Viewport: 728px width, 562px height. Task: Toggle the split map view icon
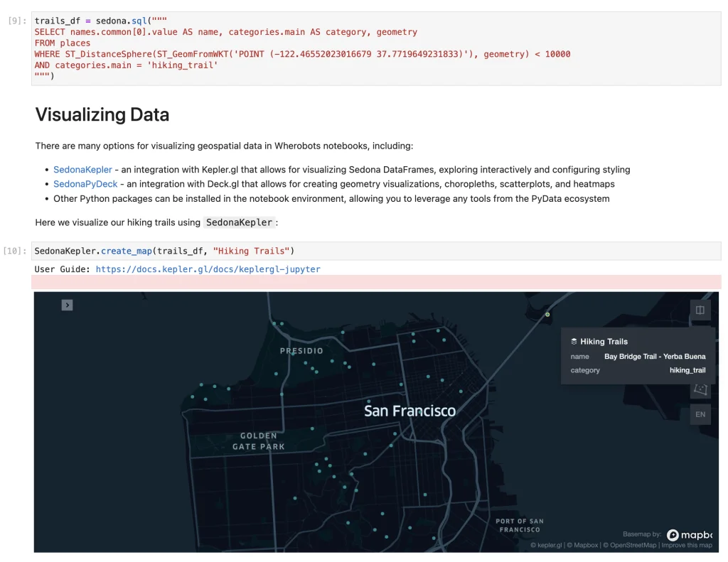pos(700,310)
